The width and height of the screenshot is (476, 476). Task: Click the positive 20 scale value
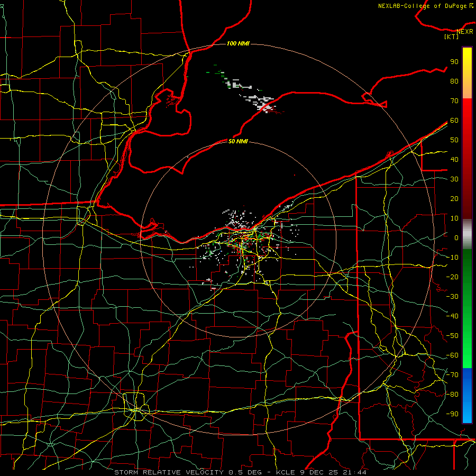[x=454, y=199]
